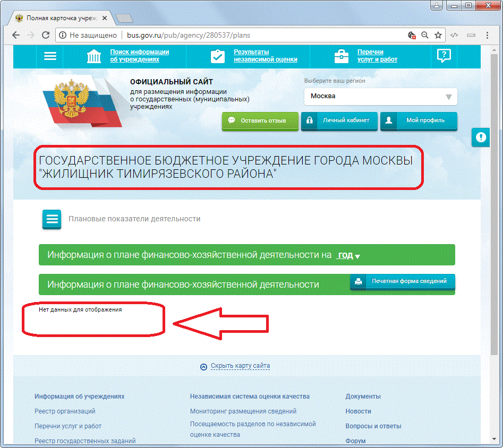Click scrollbar up arrow

[494, 50]
